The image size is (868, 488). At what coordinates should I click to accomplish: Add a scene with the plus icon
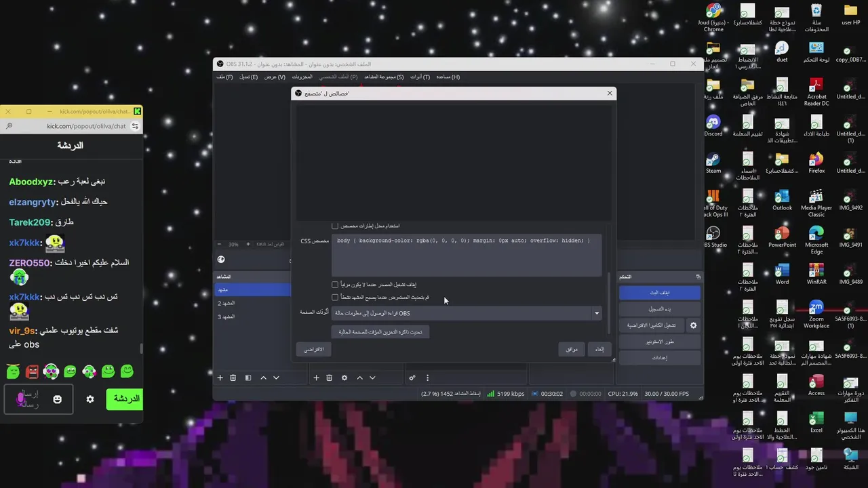pyautogui.click(x=220, y=378)
